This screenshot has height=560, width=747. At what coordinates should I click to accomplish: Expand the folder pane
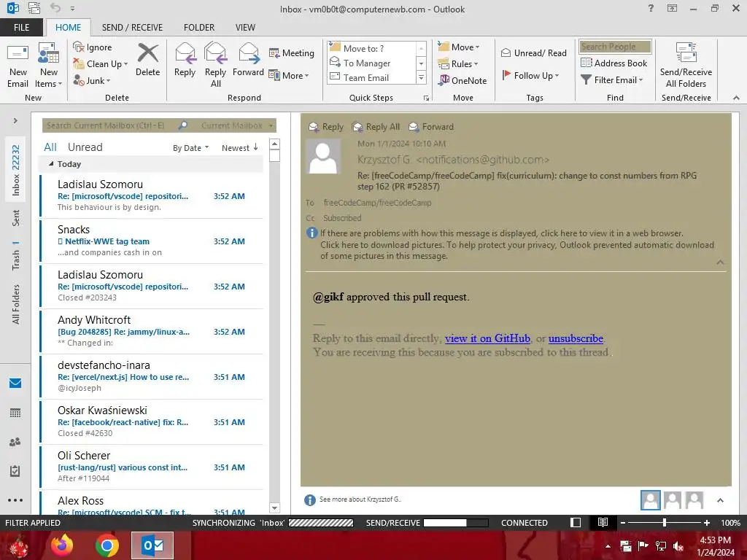click(15, 121)
